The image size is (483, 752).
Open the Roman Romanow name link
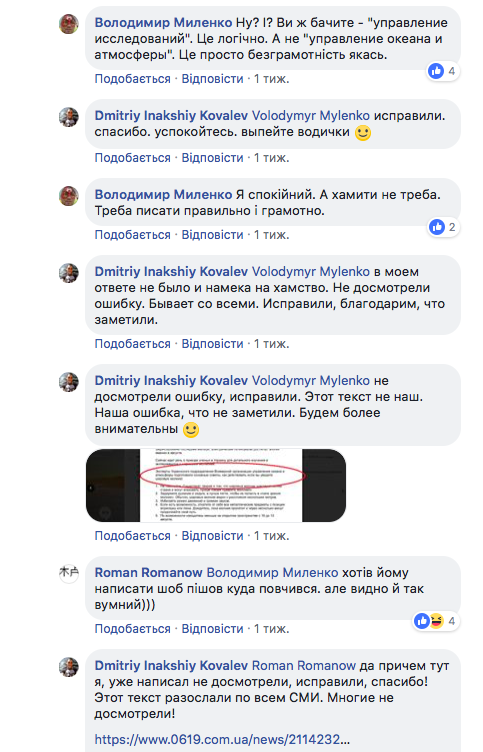point(148,573)
